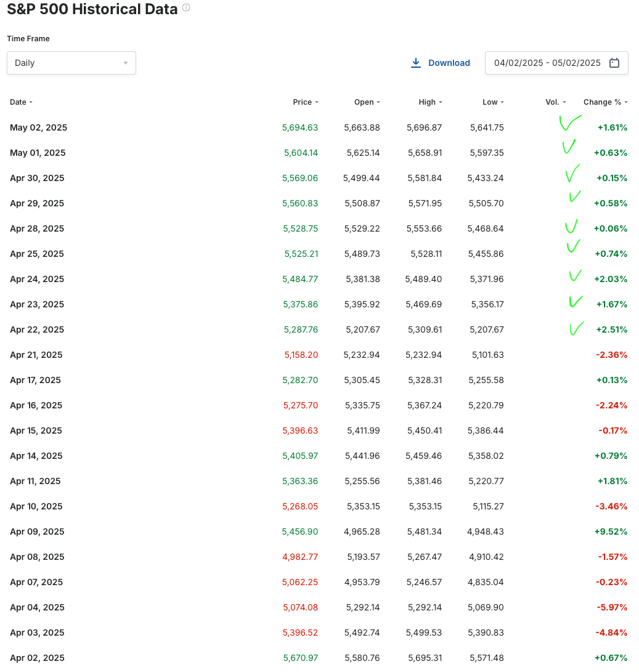Click the Apr 21, 2025 date cell
The width and height of the screenshot is (639, 672).
click(x=36, y=355)
